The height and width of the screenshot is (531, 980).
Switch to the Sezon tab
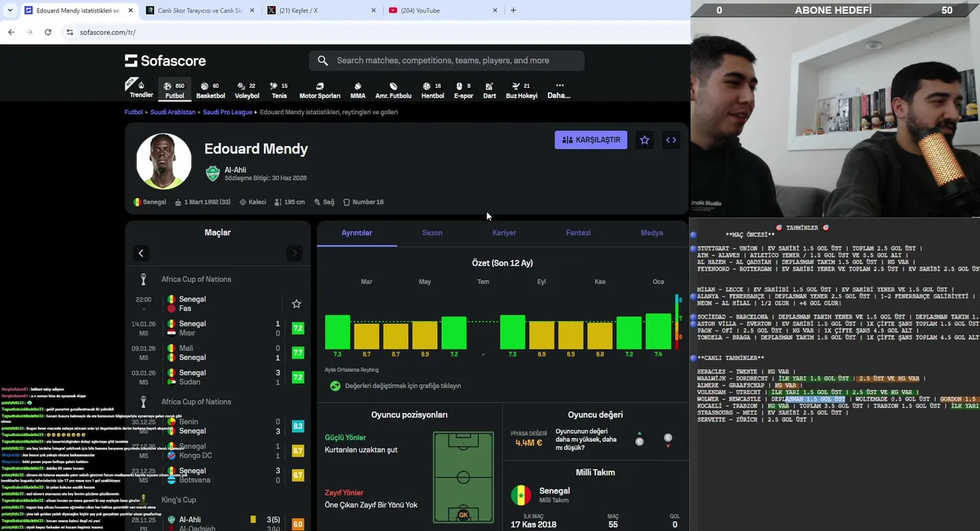(432, 233)
